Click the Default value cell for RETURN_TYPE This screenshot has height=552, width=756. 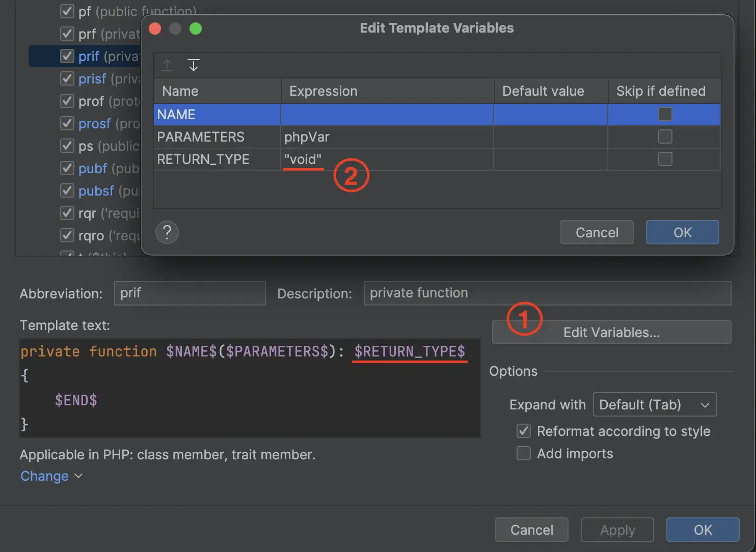[x=551, y=159]
